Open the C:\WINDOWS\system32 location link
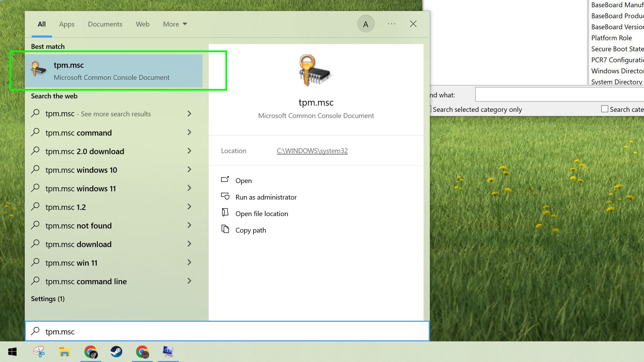This screenshot has height=362, width=644. (312, 151)
